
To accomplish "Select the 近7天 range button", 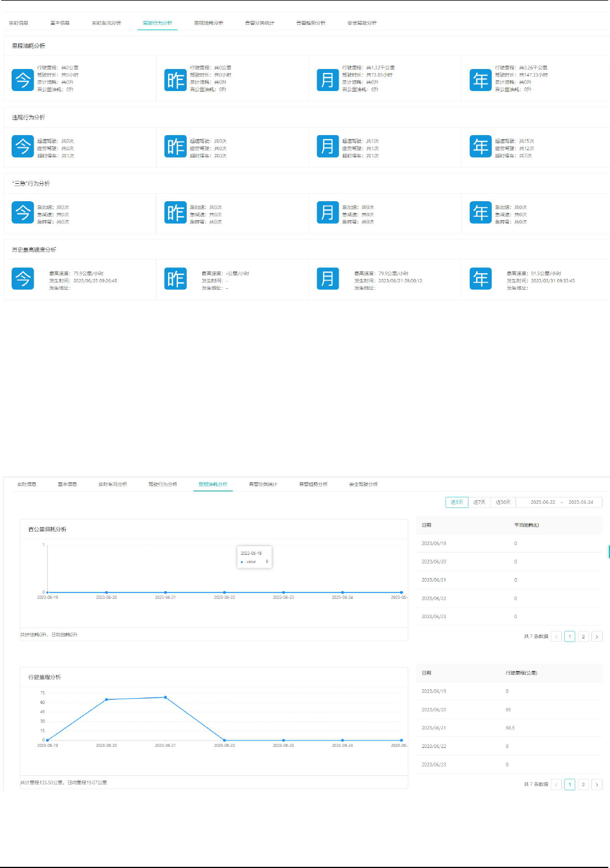I will pos(480,502).
